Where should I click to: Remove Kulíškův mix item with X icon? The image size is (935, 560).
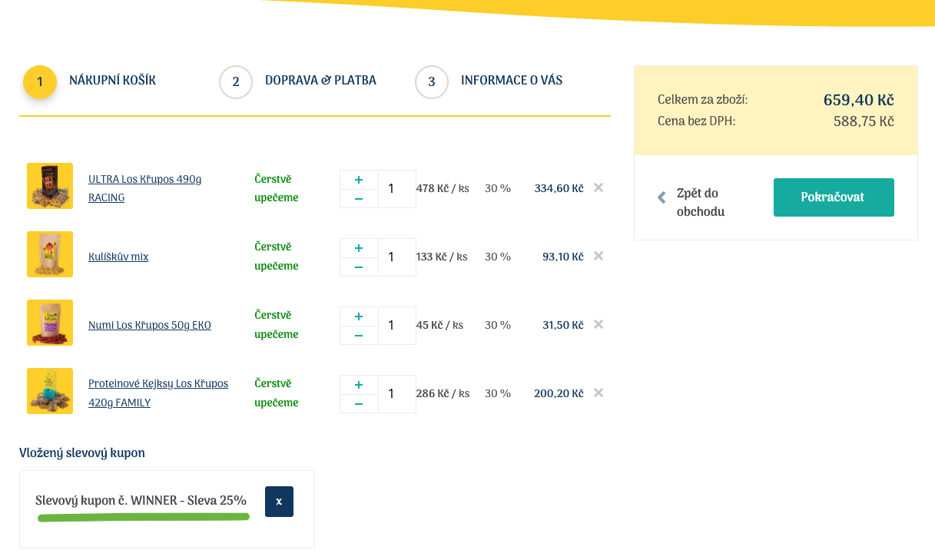tap(598, 256)
